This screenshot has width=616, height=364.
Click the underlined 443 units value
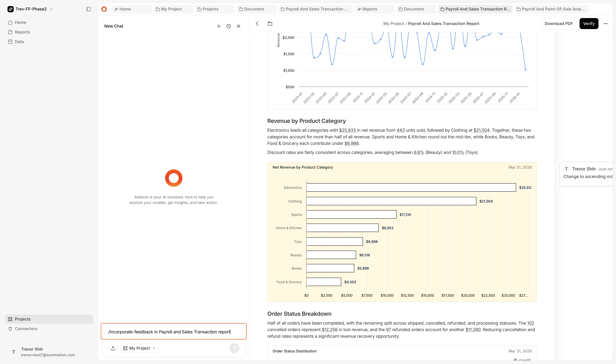400,130
